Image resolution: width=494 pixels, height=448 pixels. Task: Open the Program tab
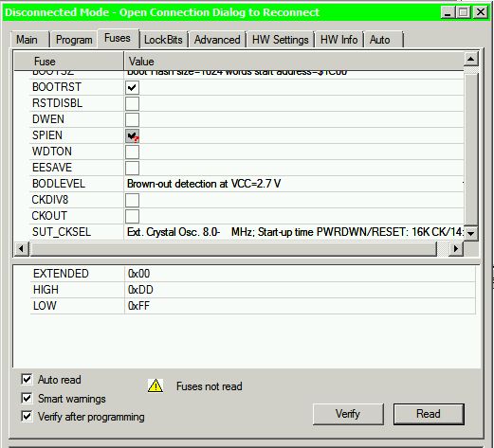(x=74, y=40)
